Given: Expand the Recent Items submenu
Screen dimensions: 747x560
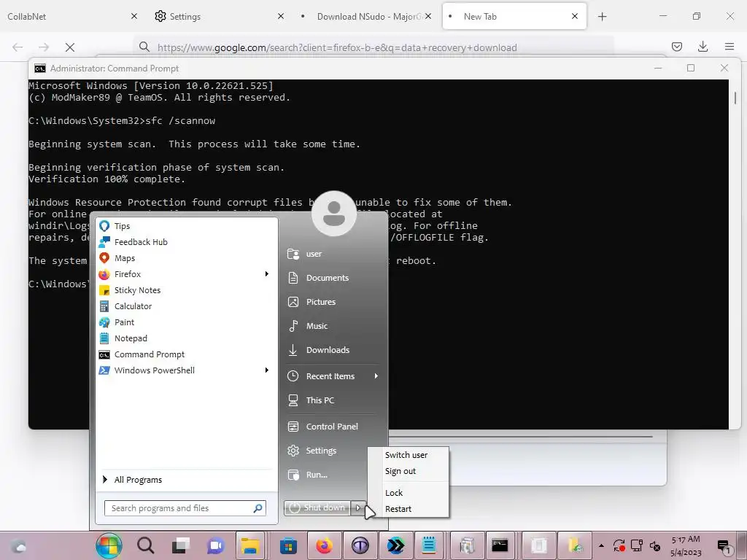Looking at the screenshot, I should pyautogui.click(x=376, y=376).
